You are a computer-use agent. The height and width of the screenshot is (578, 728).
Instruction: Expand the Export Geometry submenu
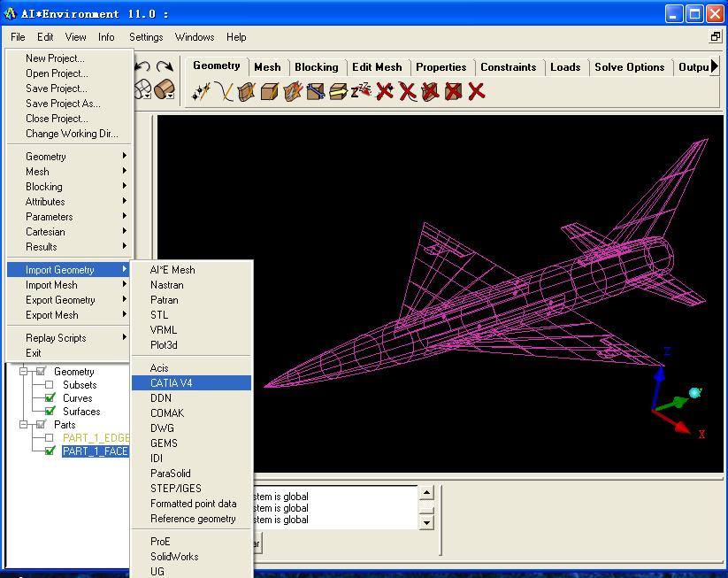70,300
